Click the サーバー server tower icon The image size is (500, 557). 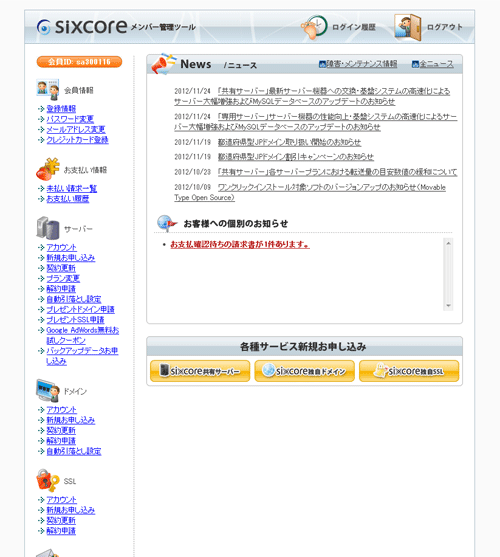(48, 228)
